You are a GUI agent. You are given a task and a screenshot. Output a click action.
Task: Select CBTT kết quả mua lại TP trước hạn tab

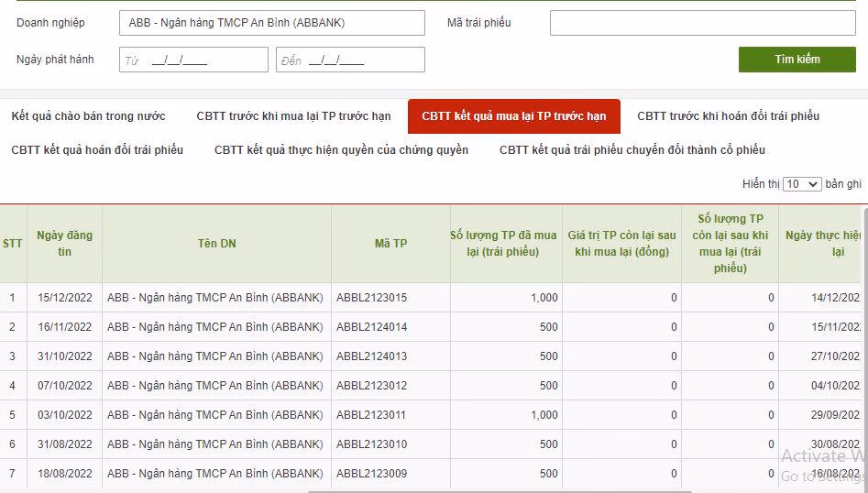[x=514, y=116]
